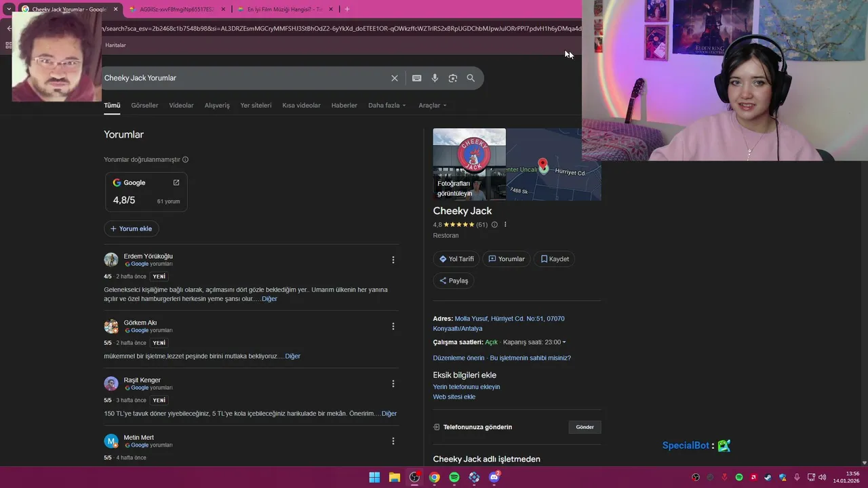Open Erdem Yörükoğlu's profile avatar
Image resolution: width=868 pixels, height=488 pixels.
click(x=111, y=260)
